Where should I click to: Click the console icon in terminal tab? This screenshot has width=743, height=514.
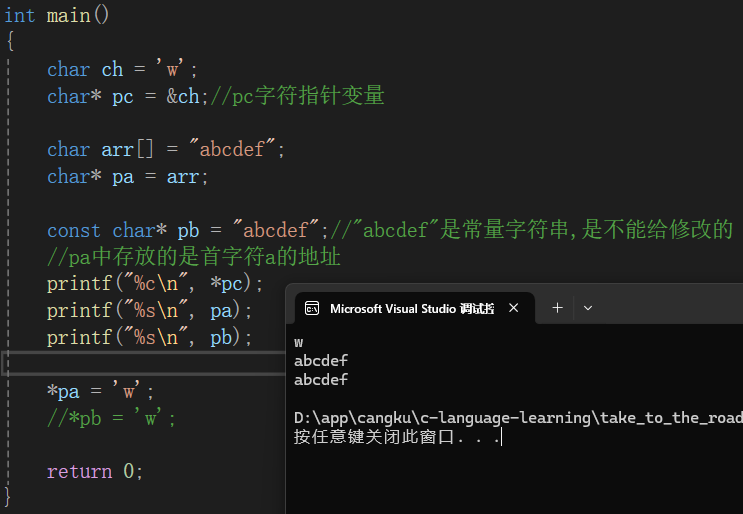[312, 308]
